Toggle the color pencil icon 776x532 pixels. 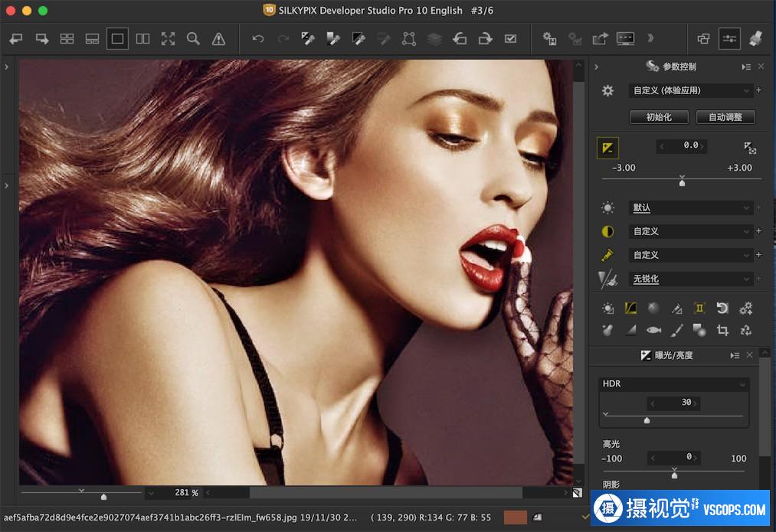[x=607, y=255]
